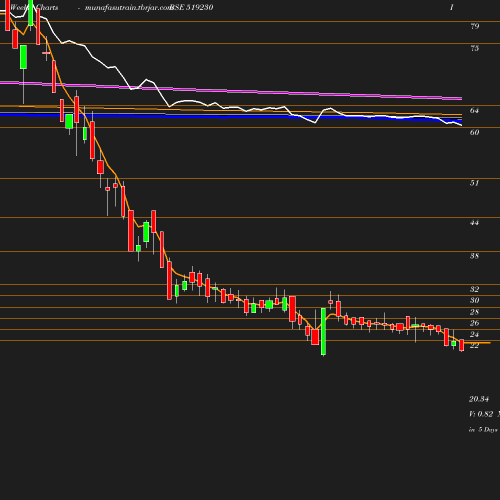Click the "BSE 519230" symbol title
Viewport: 500px width, 500px height.
pyautogui.click(x=191, y=7)
